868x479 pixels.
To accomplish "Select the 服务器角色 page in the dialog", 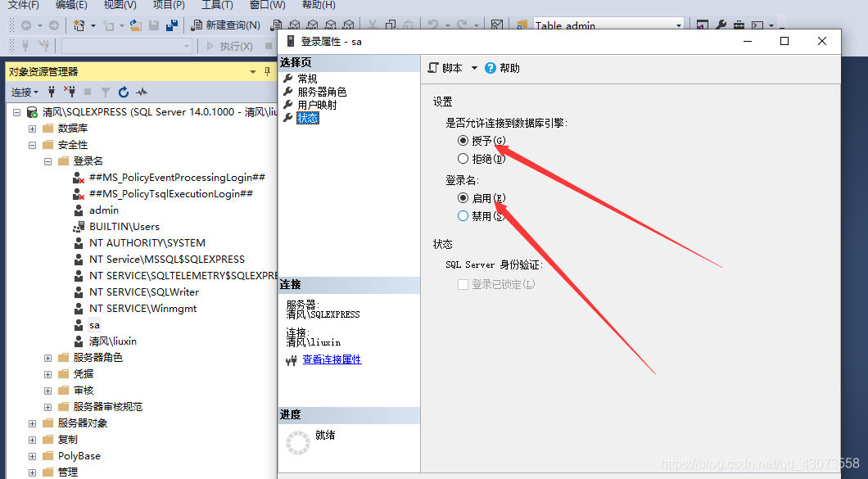I will (322, 92).
